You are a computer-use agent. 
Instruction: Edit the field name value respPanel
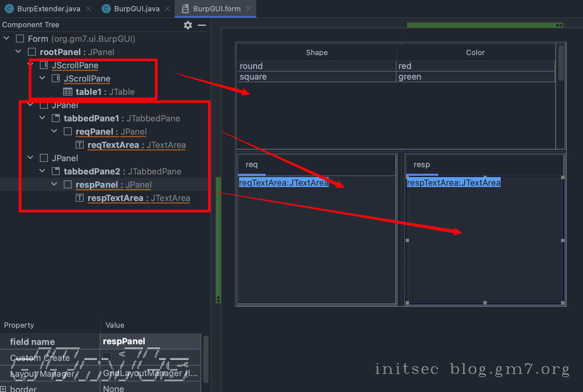coord(150,342)
